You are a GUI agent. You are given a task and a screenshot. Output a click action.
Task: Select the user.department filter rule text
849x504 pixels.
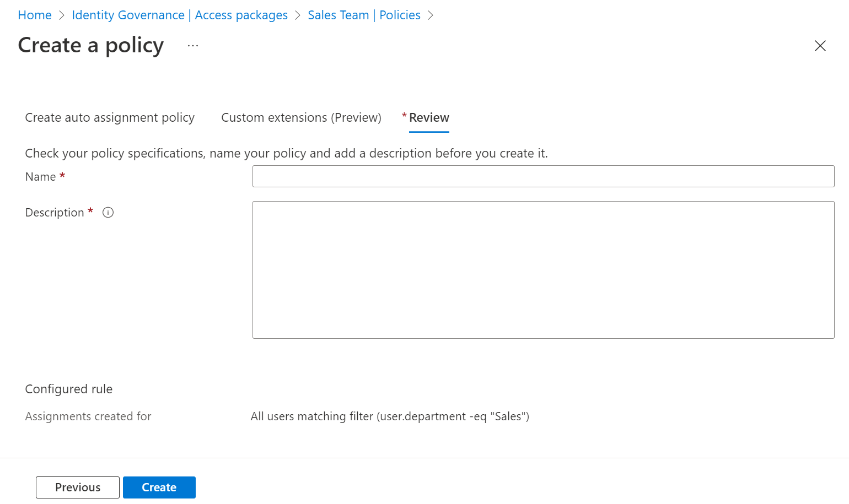click(390, 416)
